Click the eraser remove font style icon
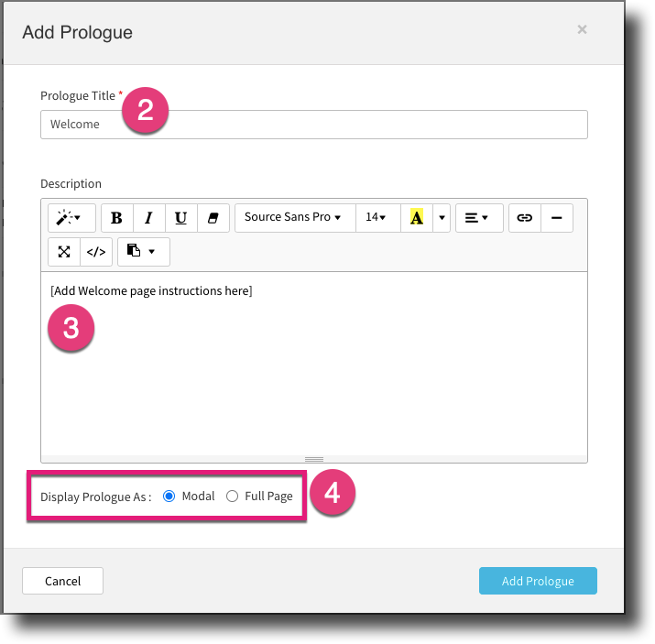 (x=213, y=218)
